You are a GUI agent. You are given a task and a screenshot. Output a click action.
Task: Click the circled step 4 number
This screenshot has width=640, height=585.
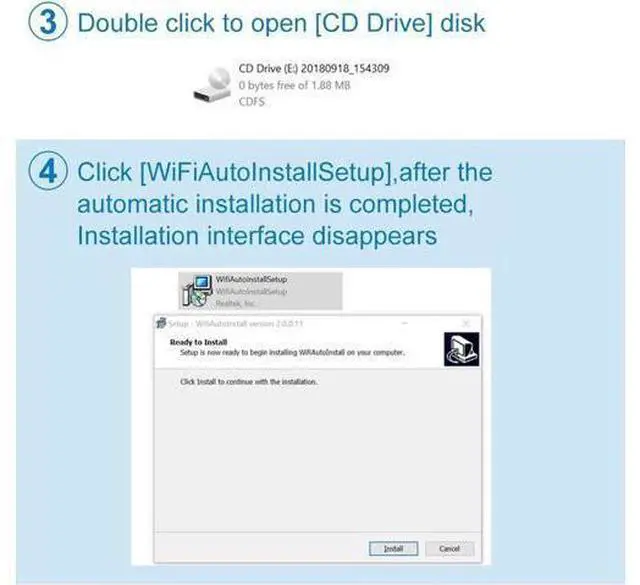(x=48, y=171)
